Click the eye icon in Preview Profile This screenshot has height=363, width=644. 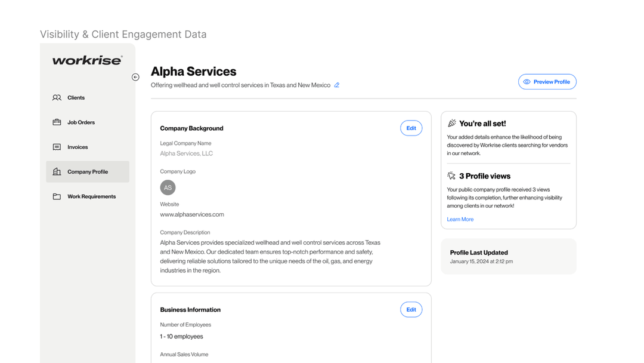[x=527, y=82]
